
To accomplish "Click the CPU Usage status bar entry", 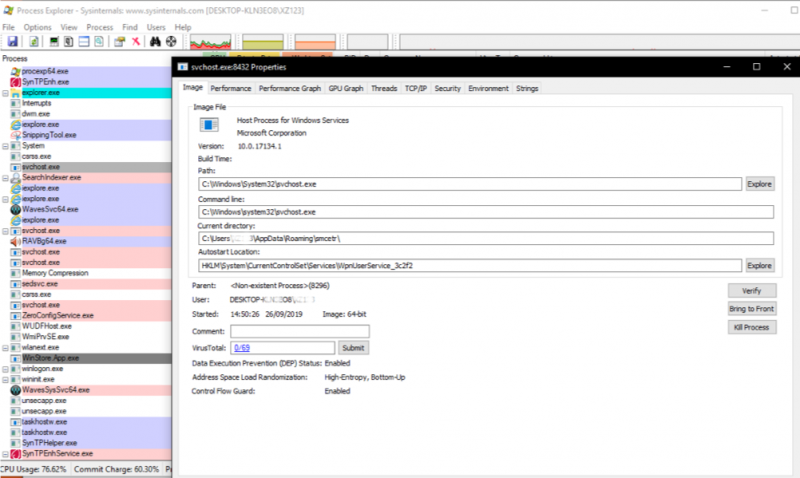I will pos(34,469).
